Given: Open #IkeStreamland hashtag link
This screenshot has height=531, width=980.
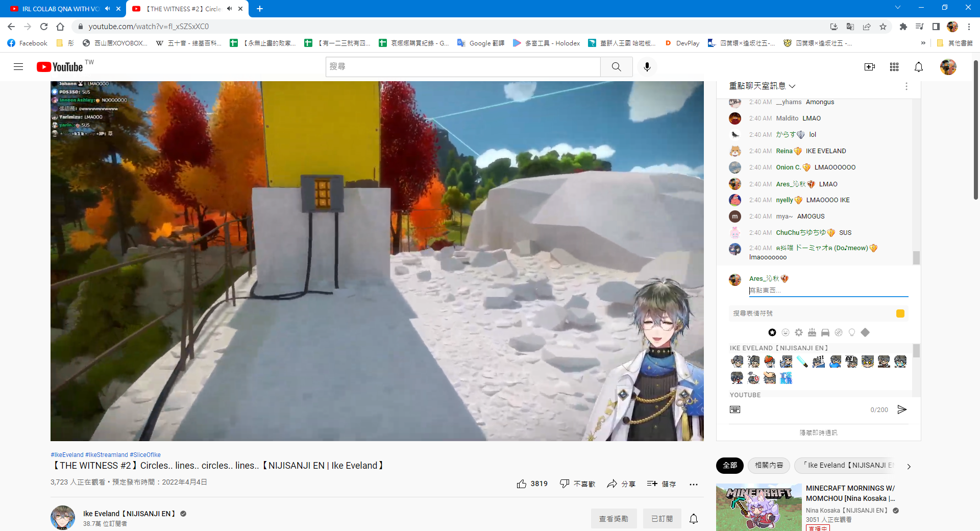Looking at the screenshot, I should click(107, 454).
